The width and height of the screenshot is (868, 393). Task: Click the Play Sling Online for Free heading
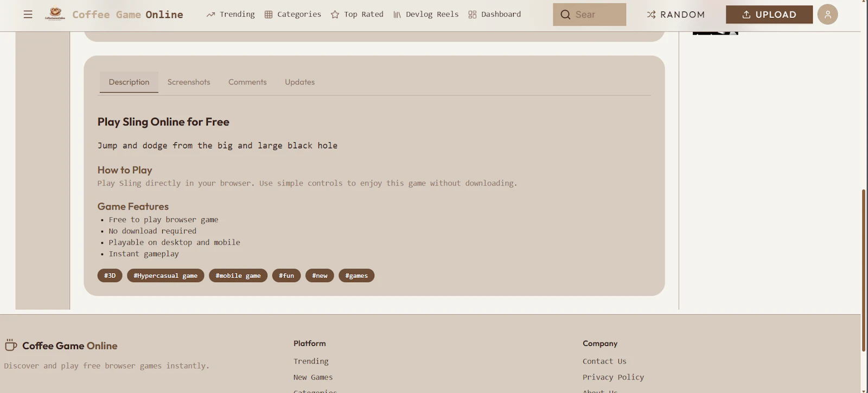[x=163, y=122]
